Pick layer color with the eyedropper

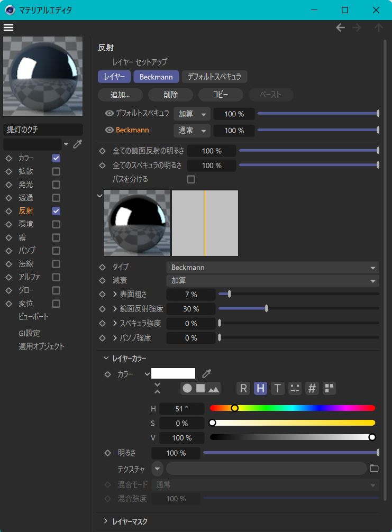click(207, 374)
